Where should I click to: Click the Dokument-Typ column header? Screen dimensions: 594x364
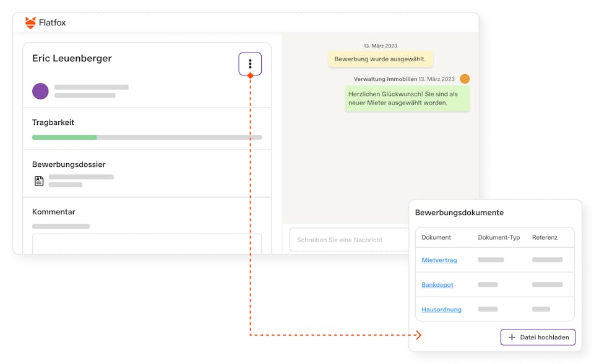click(x=499, y=237)
